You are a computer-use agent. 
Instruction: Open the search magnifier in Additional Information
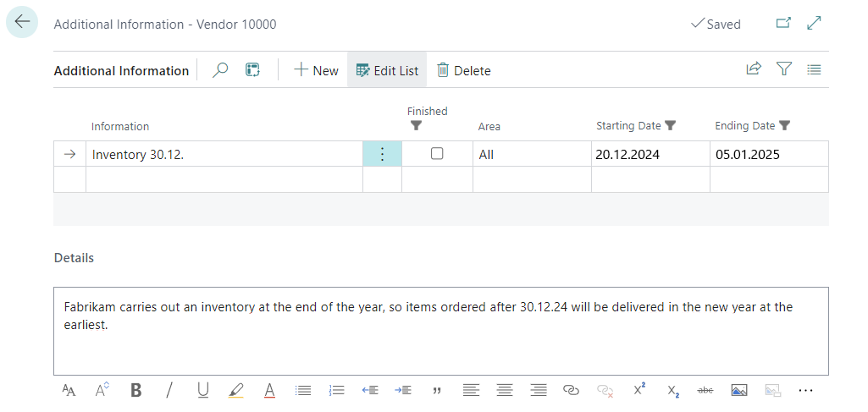tap(220, 70)
